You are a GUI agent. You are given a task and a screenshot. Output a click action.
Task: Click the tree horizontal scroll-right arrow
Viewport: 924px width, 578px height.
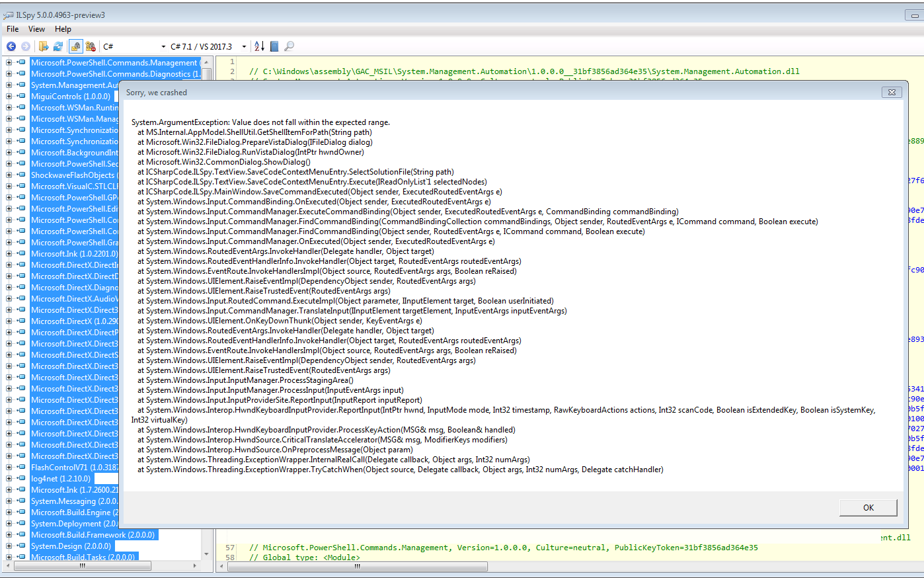click(x=195, y=566)
